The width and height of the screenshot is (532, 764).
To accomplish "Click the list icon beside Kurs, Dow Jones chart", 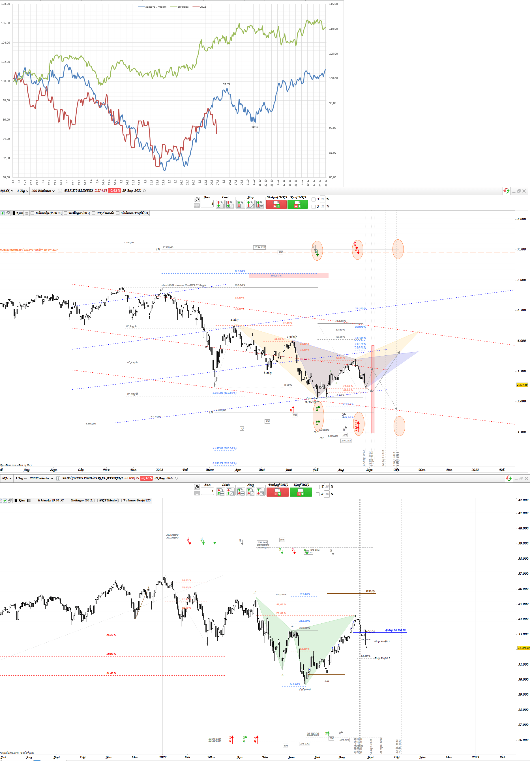I will click(29, 501).
